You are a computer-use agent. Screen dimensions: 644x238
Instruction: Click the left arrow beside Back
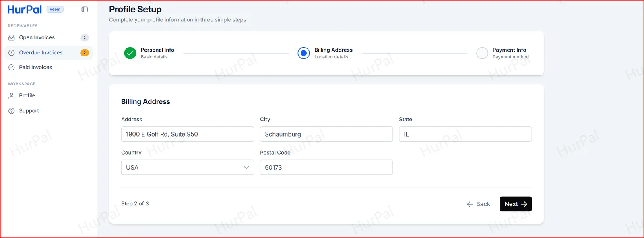470,204
